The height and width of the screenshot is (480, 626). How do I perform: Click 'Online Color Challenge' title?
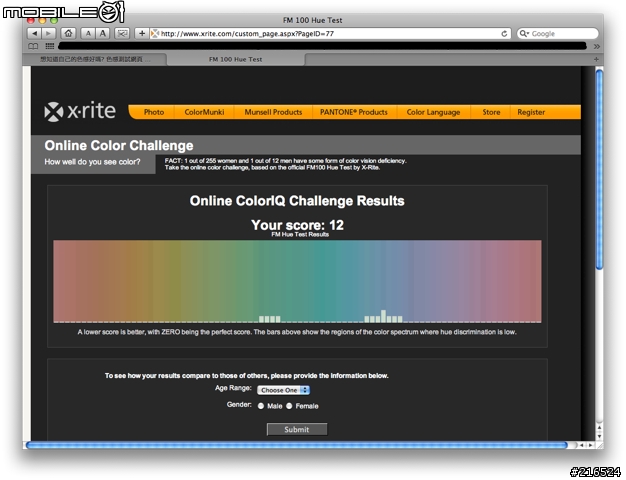[119, 145]
